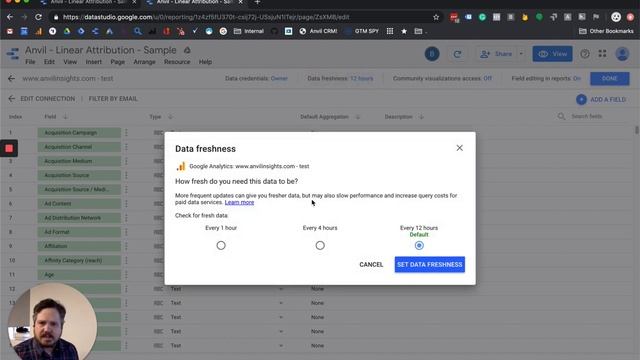Open the View menu
Screen dimensions: 640x360
tap(70, 62)
